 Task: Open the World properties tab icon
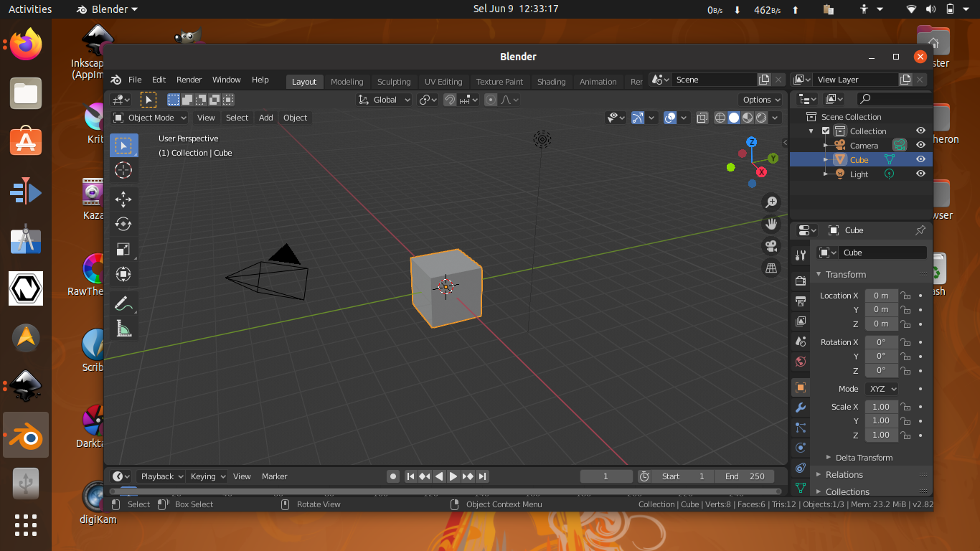[x=801, y=362]
